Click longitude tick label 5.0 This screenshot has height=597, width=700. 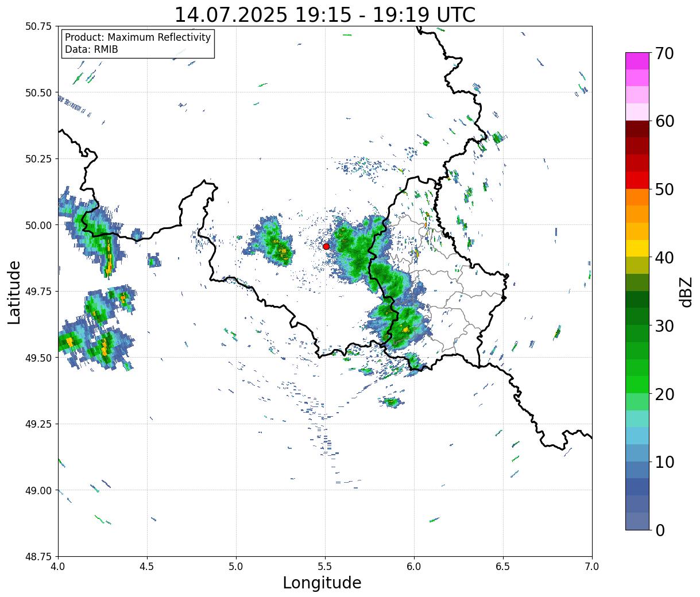click(x=236, y=567)
